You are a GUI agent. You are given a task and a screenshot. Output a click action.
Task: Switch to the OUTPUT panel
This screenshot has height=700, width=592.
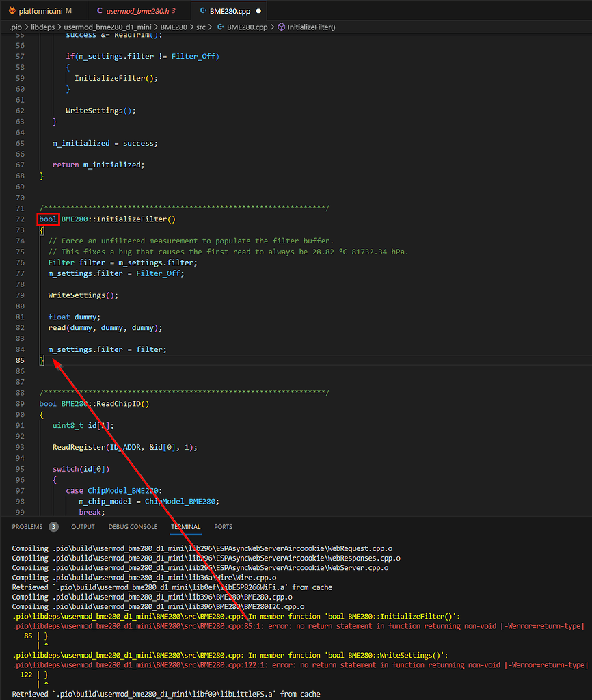click(83, 527)
